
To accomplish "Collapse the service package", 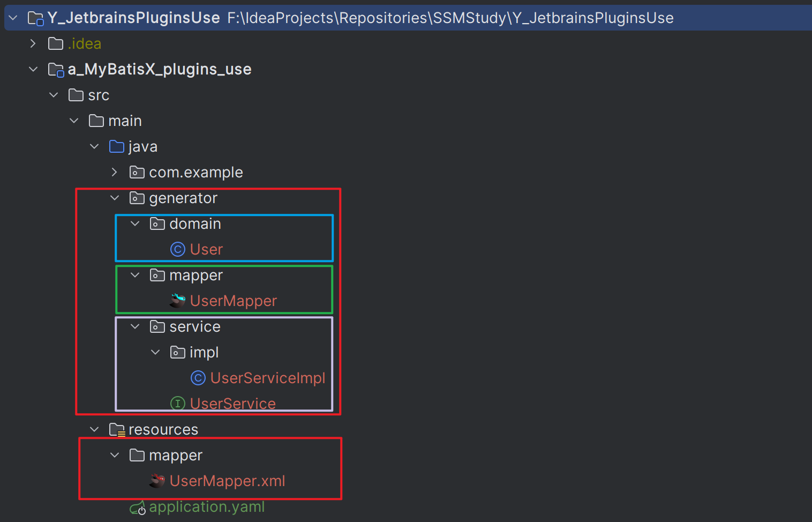I will click(135, 326).
